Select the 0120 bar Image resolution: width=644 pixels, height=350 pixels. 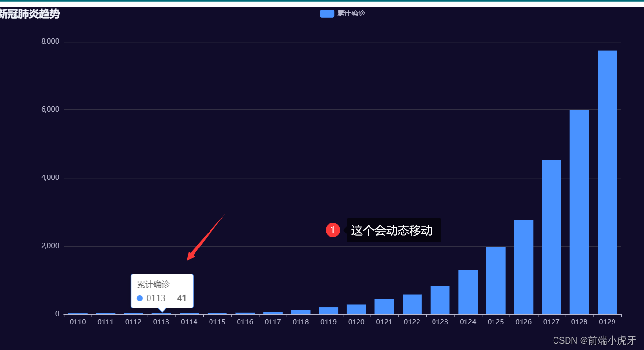(357, 309)
